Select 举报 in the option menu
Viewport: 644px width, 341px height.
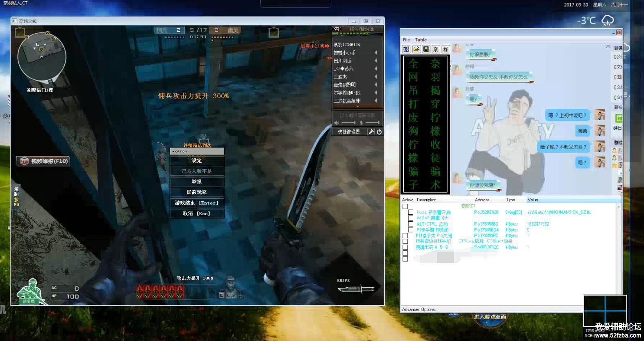pyautogui.click(x=197, y=182)
